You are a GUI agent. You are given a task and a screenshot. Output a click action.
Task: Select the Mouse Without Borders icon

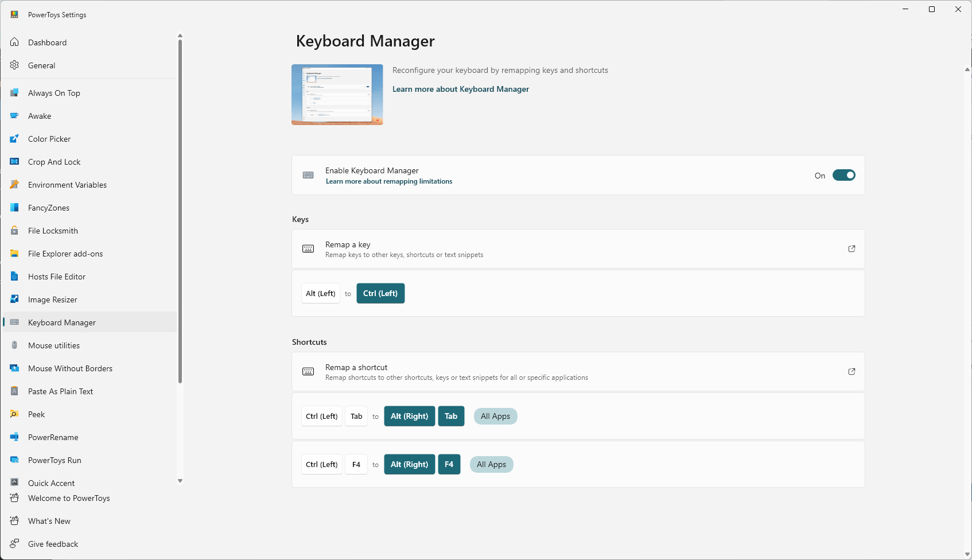(14, 368)
